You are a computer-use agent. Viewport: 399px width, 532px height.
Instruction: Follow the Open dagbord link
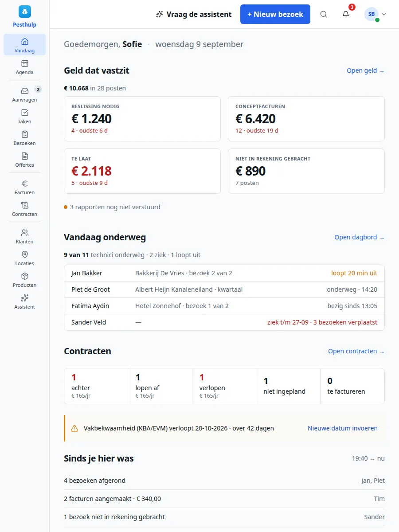click(x=360, y=237)
